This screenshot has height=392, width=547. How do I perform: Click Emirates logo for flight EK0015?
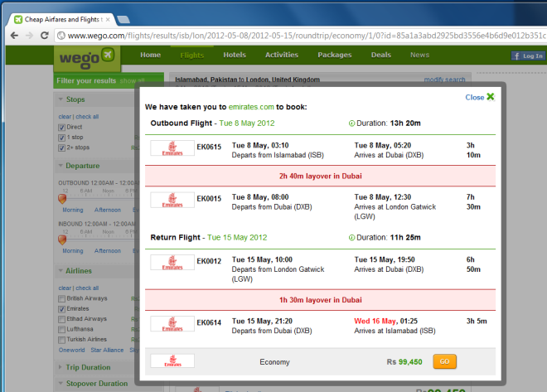pyautogui.click(x=172, y=201)
